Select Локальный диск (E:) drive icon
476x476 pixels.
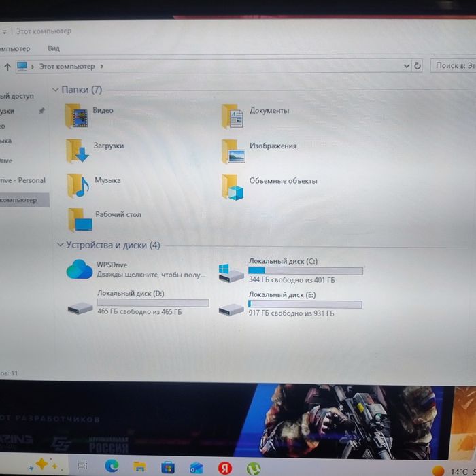(x=231, y=309)
